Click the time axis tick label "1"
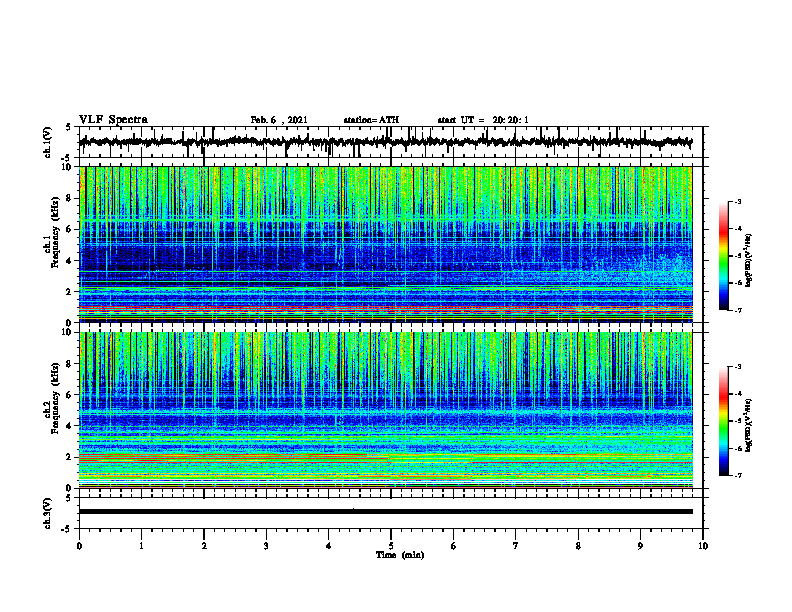The width and height of the screenshot is (792, 612). pos(141,546)
